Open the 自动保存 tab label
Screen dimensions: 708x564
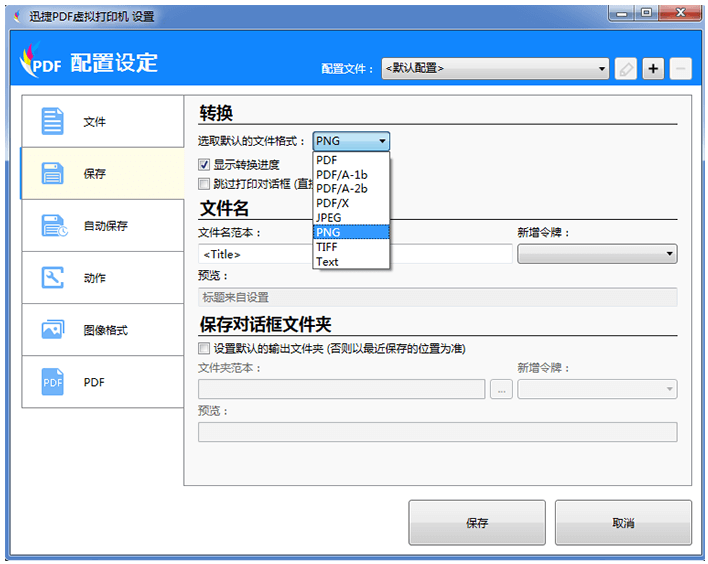[x=106, y=226]
